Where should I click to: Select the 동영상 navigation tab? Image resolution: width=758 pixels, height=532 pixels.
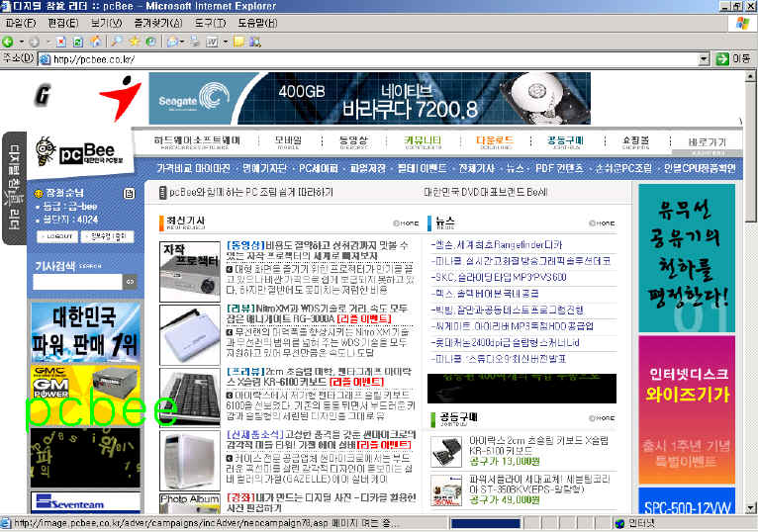coord(353,142)
